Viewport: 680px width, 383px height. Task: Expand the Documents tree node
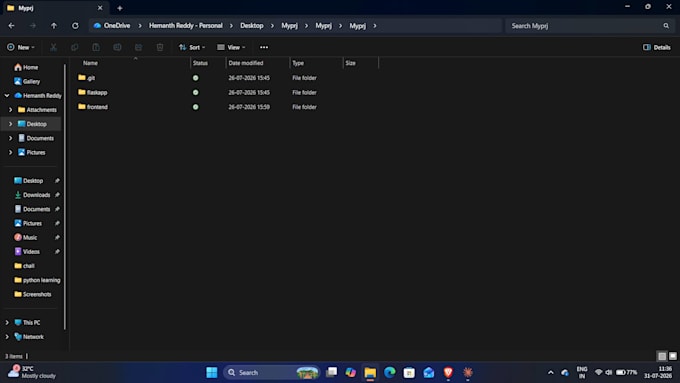pos(10,138)
